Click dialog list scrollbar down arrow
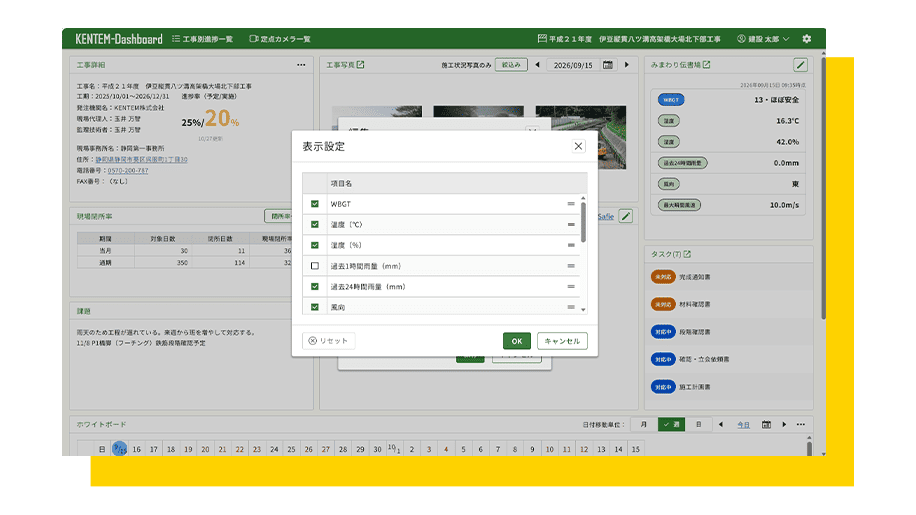Image resolution: width=916 pixels, height=515 pixels. point(583,310)
